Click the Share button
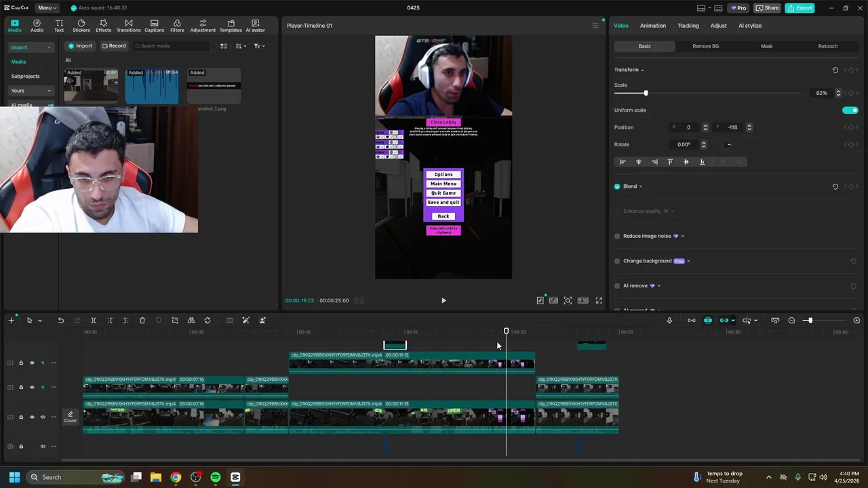 click(767, 8)
